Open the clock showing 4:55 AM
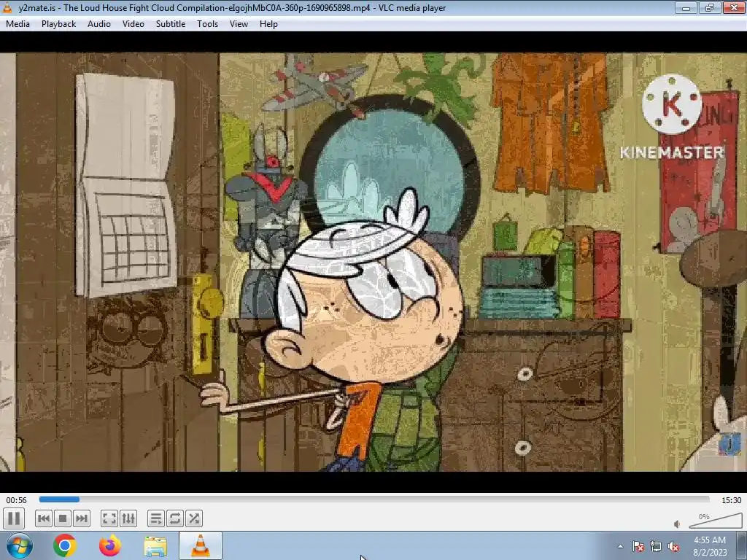Viewport: 747px width, 560px height. click(710, 546)
